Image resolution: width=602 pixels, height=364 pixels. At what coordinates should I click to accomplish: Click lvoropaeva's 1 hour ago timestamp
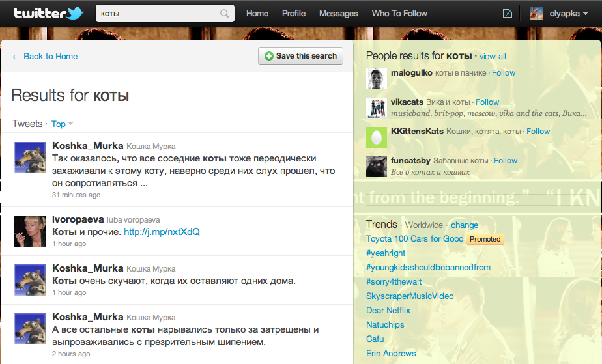[x=69, y=244]
